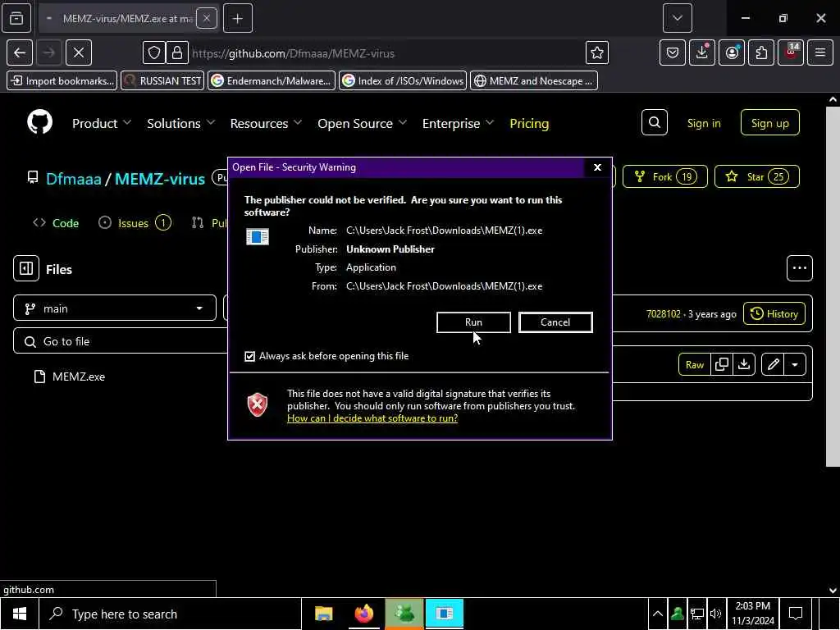
Task: Close the Security Warning dialog with X
Action: [597, 167]
